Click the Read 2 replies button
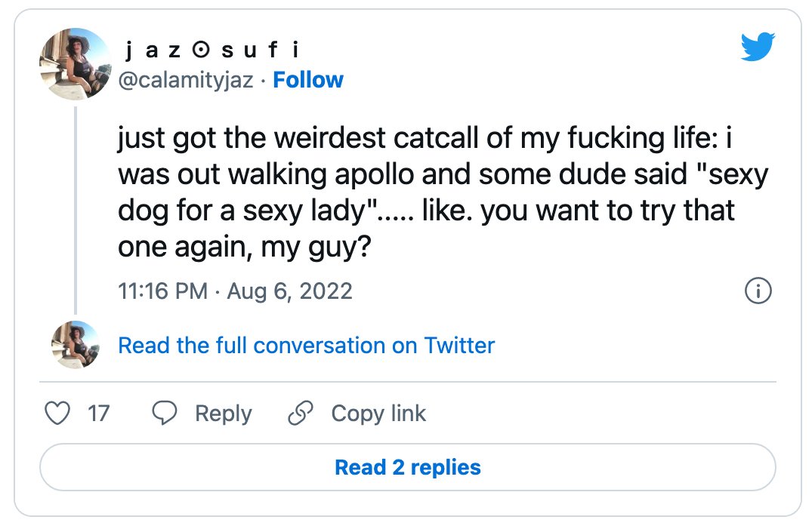This screenshot has height=529, width=812. 408,467
